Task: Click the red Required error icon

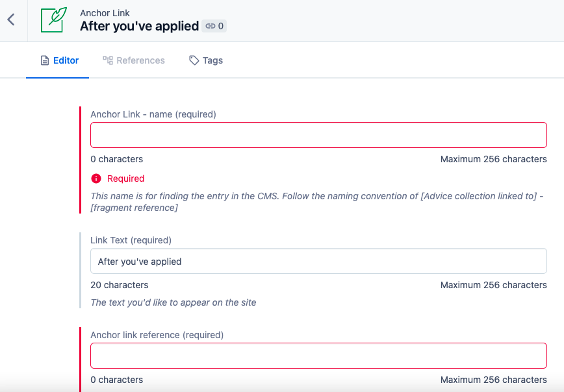Action: [x=96, y=178]
